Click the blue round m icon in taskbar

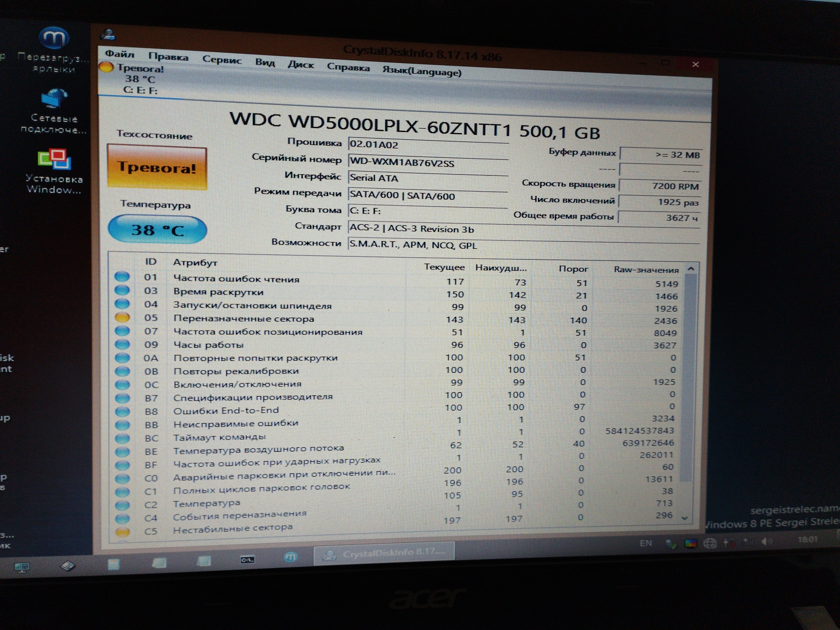point(290,557)
